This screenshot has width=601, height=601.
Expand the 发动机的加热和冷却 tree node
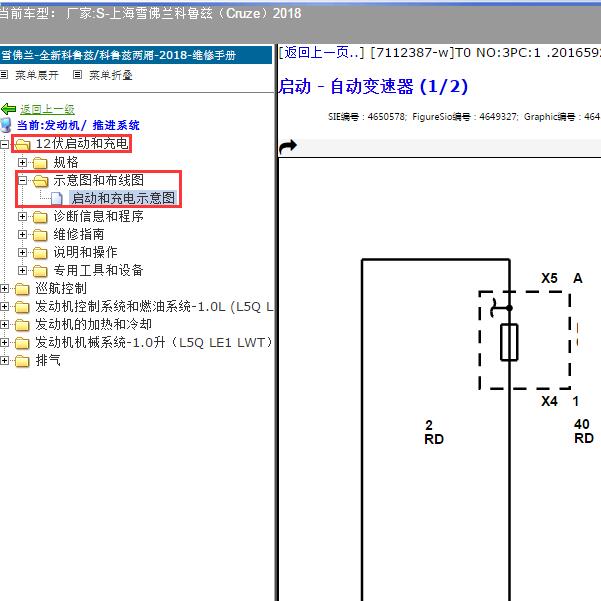click(x=5, y=325)
